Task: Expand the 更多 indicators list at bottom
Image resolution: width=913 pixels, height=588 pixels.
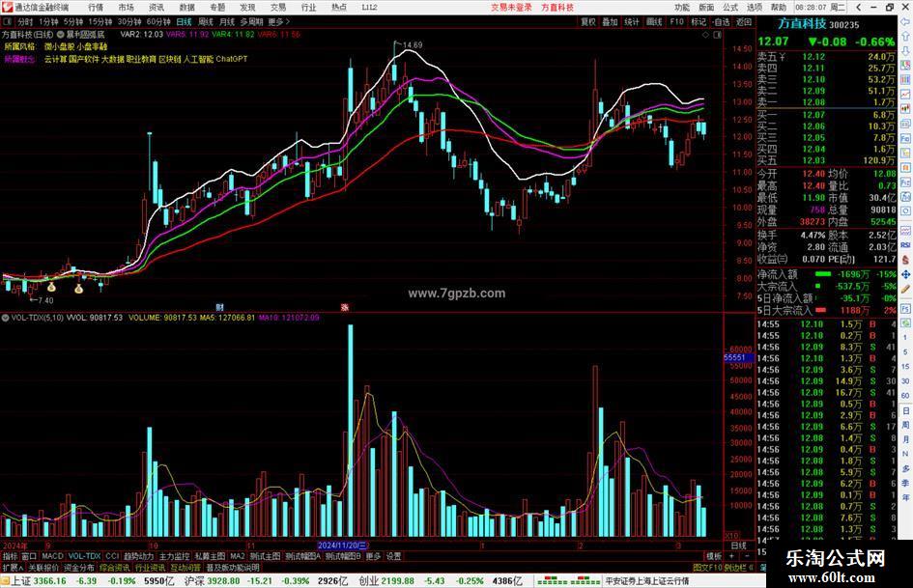Action: click(373, 556)
